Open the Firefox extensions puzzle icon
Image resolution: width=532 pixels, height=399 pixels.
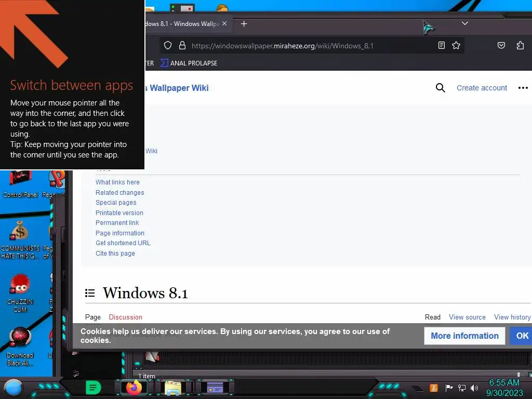(x=520, y=46)
